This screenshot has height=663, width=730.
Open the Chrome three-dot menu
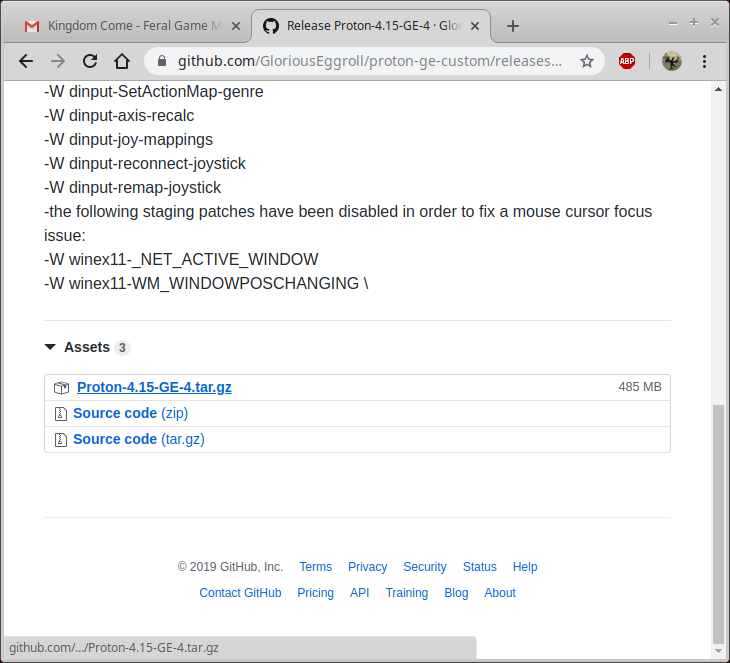(704, 61)
